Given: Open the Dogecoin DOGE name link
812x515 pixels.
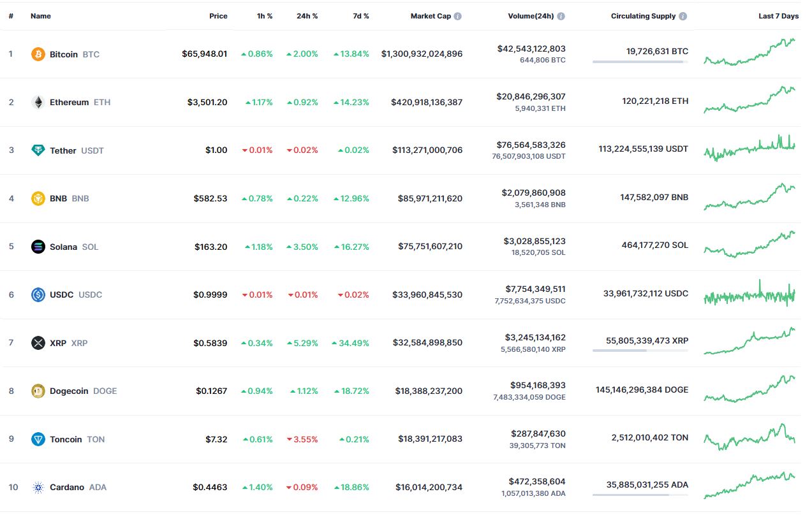Looking at the screenshot, I should [x=83, y=391].
